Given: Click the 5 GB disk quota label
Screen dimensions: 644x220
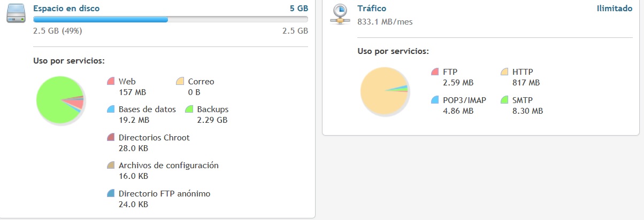Looking at the screenshot, I should [299, 9].
